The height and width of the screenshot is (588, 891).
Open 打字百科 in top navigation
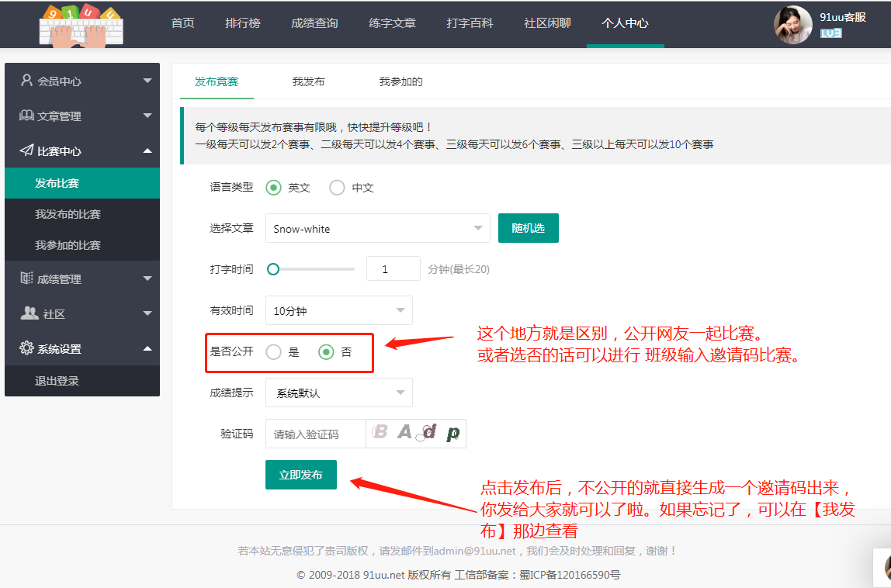coord(470,23)
